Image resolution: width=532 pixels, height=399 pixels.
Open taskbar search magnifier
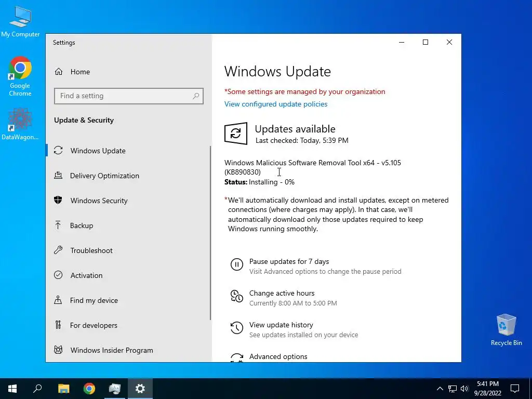pyautogui.click(x=37, y=389)
